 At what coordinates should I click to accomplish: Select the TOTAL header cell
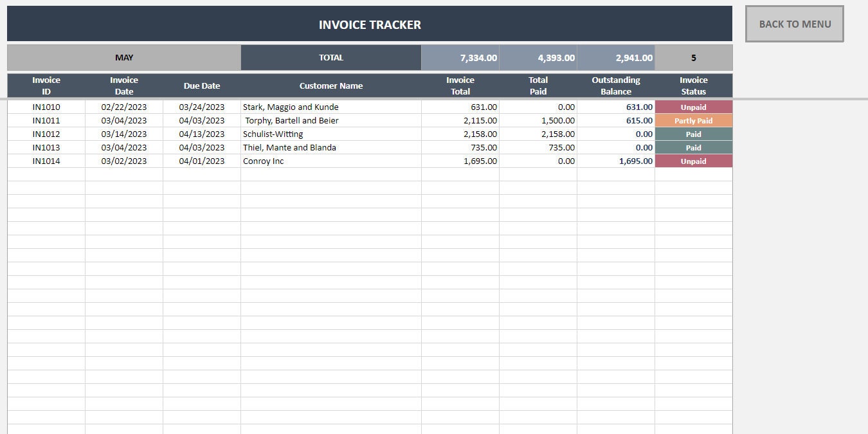click(x=330, y=57)
